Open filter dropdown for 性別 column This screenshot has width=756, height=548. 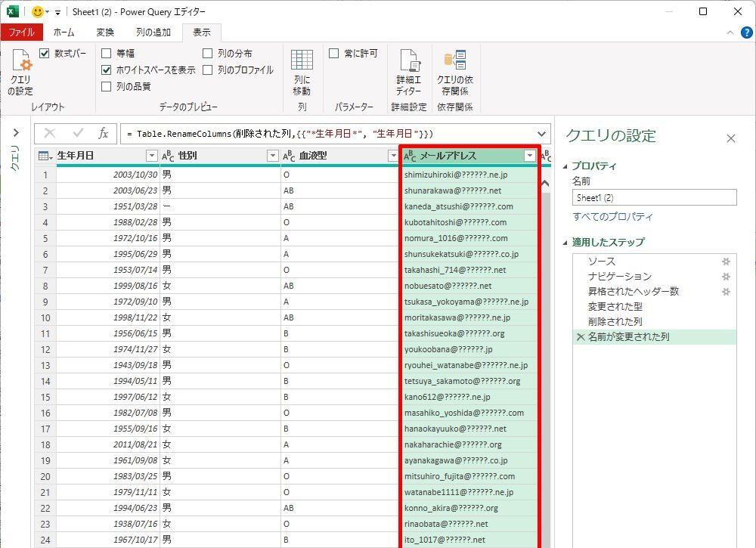click(x=273, y=156)
